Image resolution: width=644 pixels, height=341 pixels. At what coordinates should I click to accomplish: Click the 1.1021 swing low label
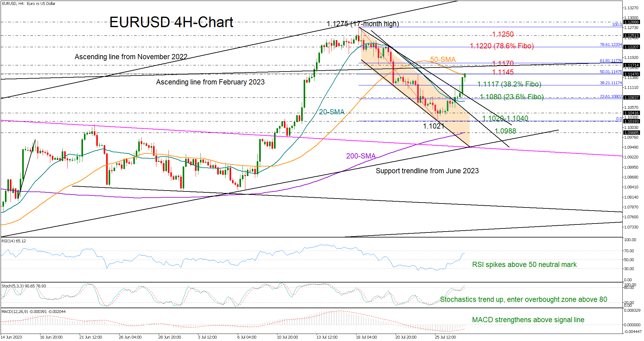433,126
